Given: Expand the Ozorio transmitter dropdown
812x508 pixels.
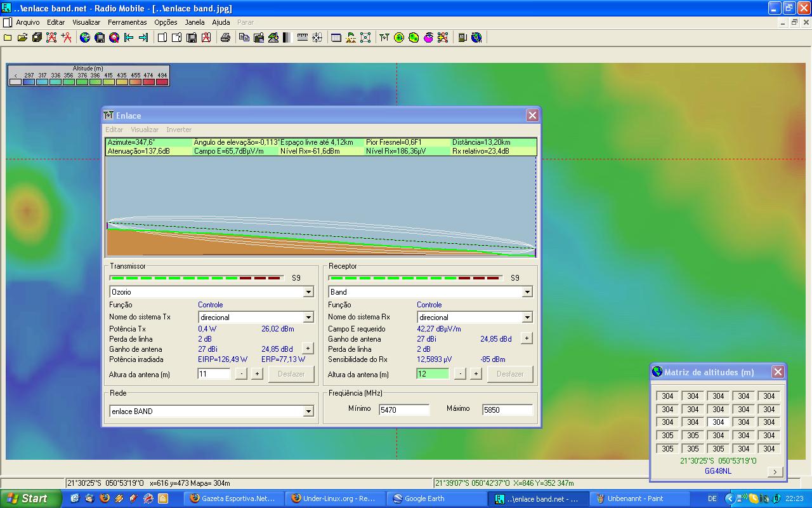Looking at the screenshot, I should point(308,292).
